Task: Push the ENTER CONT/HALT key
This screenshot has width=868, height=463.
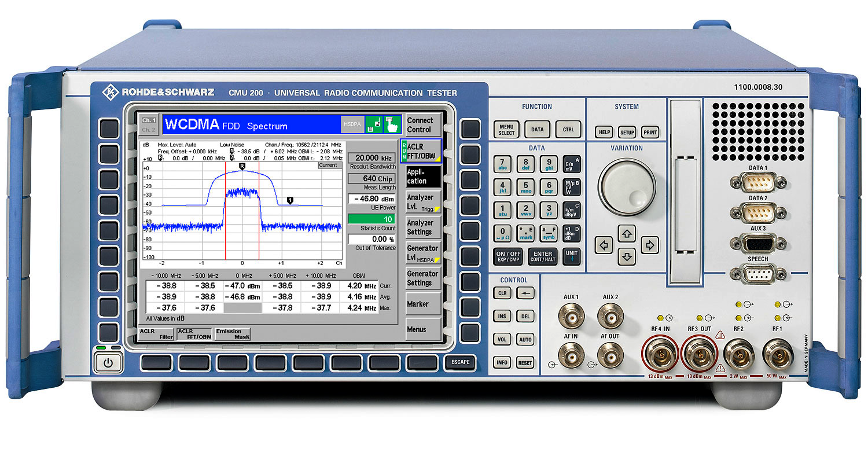Action: [543, 256]
